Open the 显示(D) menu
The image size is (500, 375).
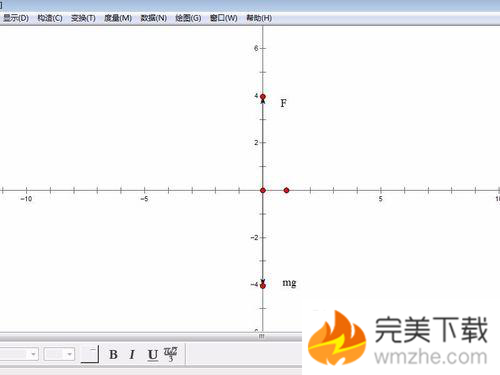[x=16, y=18]
